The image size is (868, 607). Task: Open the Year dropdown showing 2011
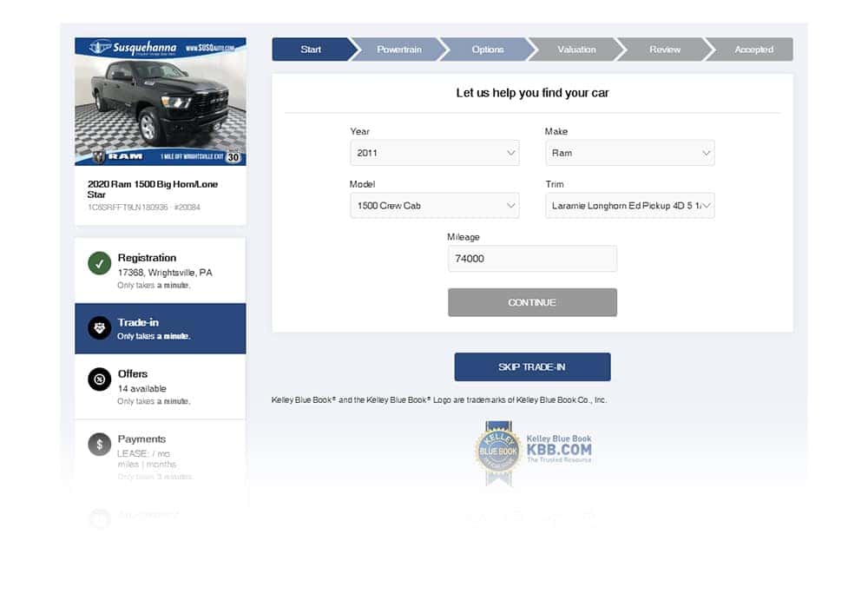click(x=435, y=153)
